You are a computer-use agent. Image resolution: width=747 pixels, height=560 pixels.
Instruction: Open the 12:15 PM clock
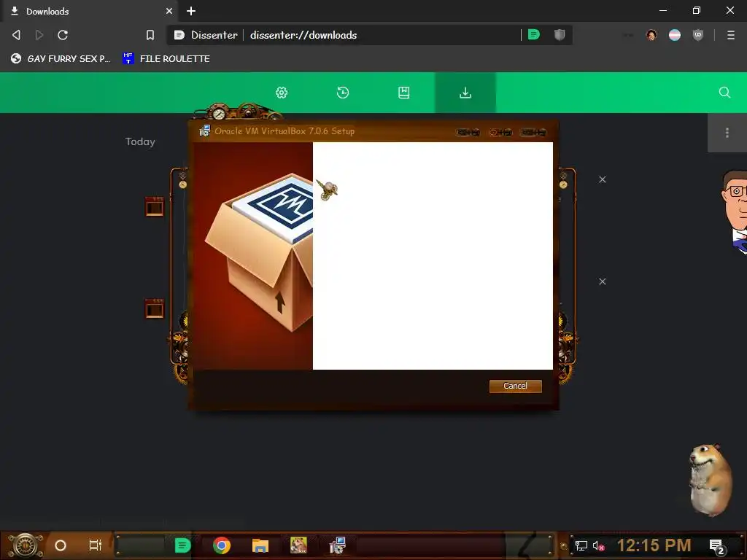point(654,545)
